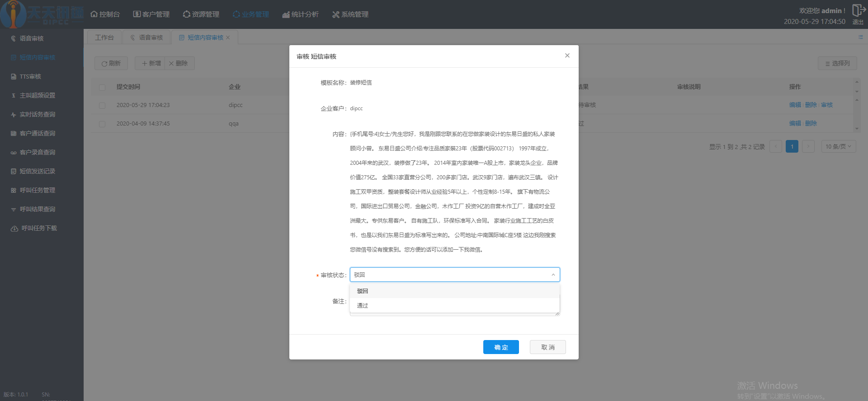Click the 统计分析 chart icon
The height and width of the screenshot is (401, 868).
(x=286, y=14)
